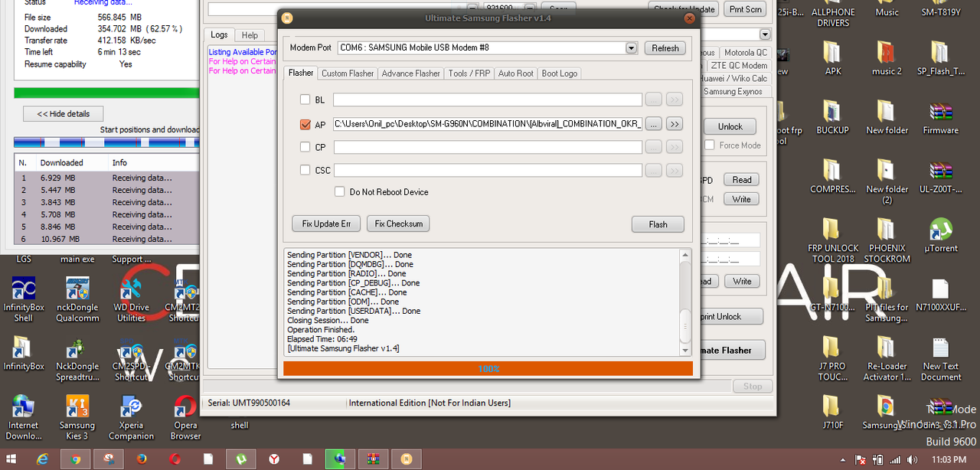Open N7100XXUF file on desktop
Screen dimensions: 980x470
[x=940, y=295]
